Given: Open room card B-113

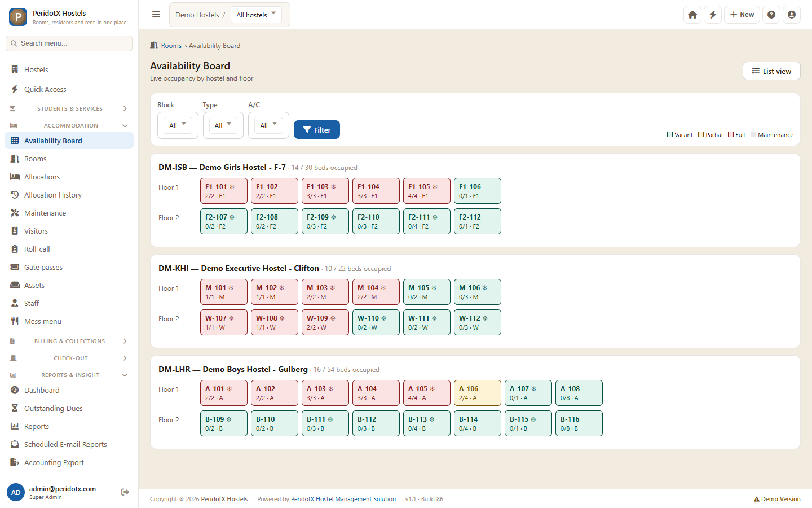Looking at the screenshot, I should click(427, 423).
